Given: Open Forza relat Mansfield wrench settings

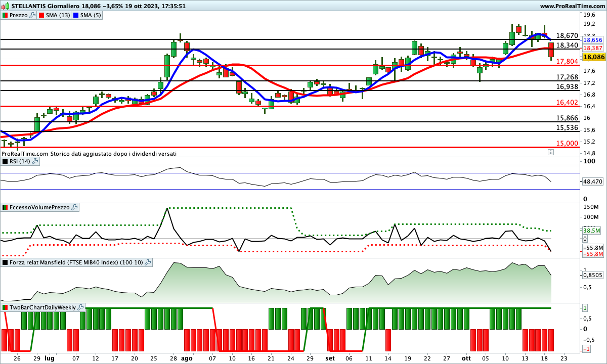Looking at the screenshot, I should click(x=148, y=262).
